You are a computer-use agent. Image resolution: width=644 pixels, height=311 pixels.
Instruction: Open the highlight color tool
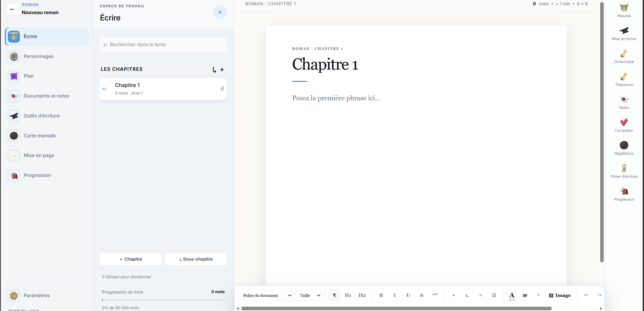(x=525, y=295)
